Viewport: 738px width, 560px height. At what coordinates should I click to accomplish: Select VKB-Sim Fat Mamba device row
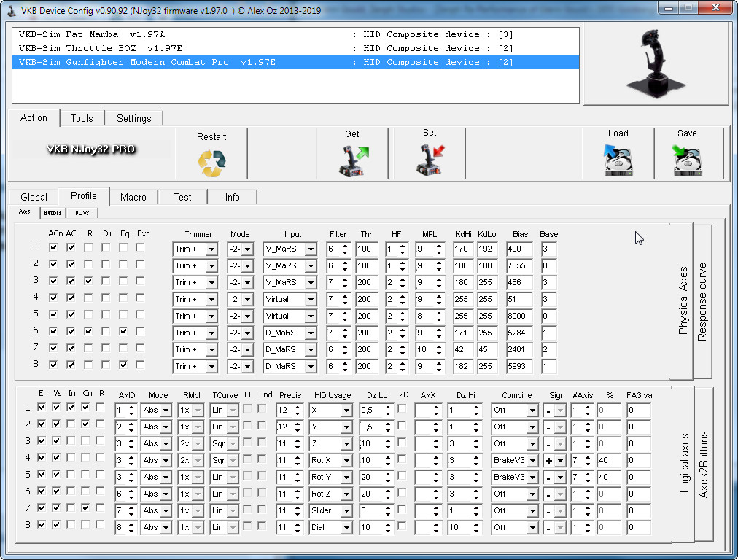coord(295,34)
